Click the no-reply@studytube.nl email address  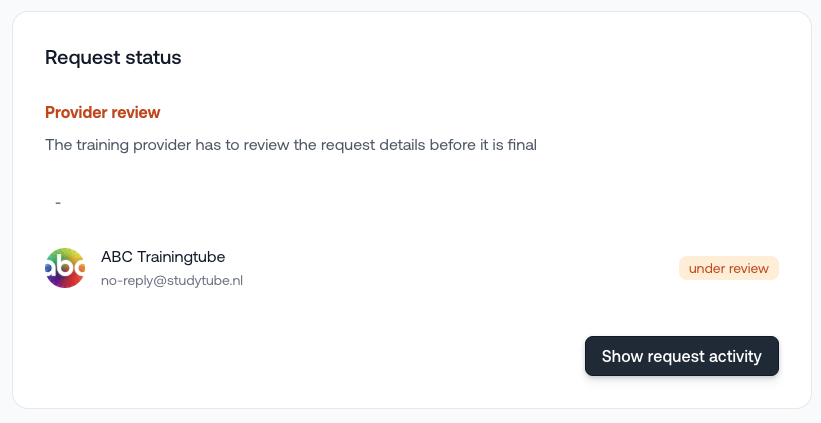[172, 280]
